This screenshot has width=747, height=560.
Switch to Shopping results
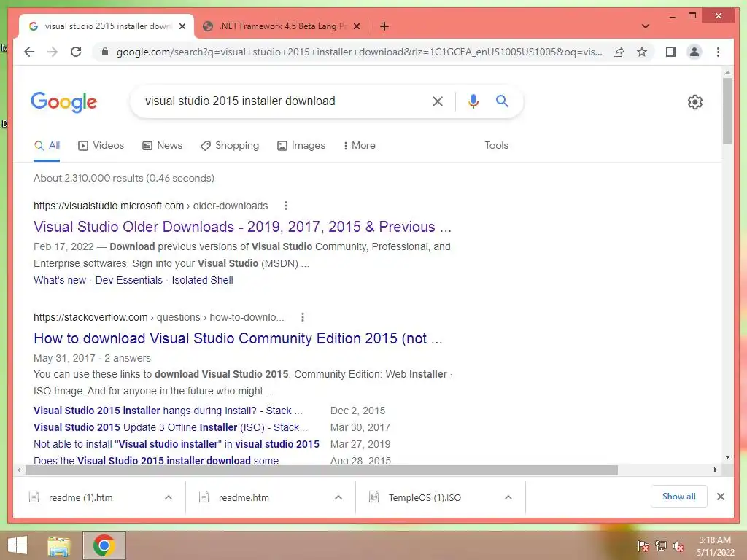(230, 145)
